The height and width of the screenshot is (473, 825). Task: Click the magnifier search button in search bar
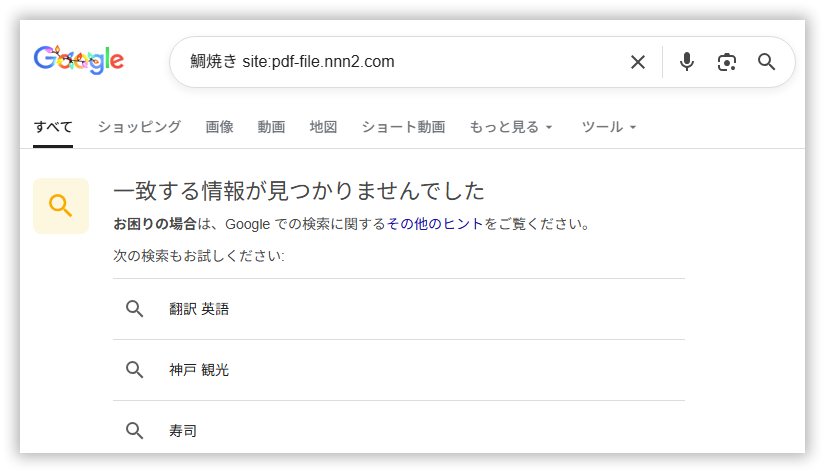point(767,62)
